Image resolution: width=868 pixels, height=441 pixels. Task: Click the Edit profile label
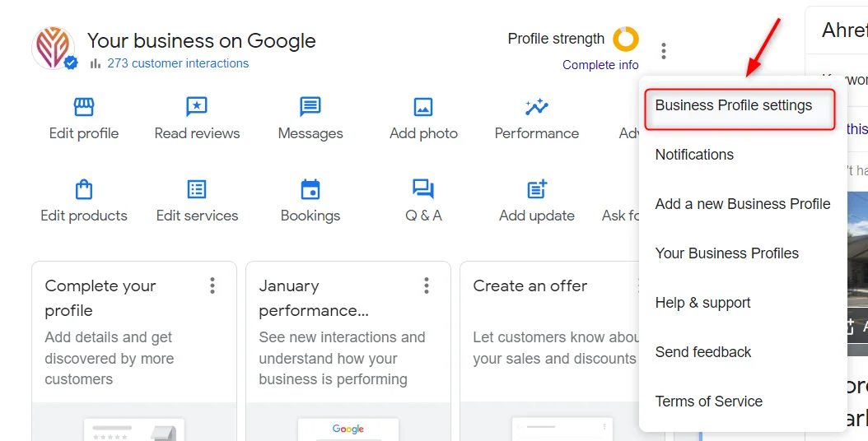click(x=84, y=133)
